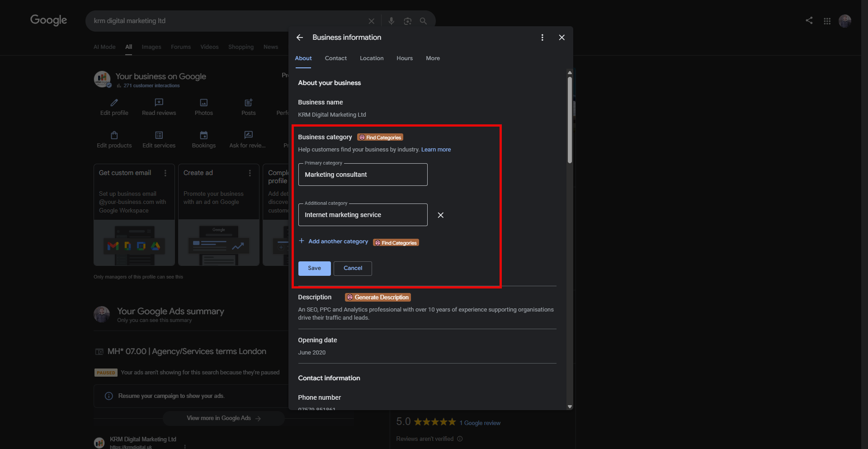Cancel the business category edit
868x449 pixels.
pyautogui.click(x=353, y=268)
